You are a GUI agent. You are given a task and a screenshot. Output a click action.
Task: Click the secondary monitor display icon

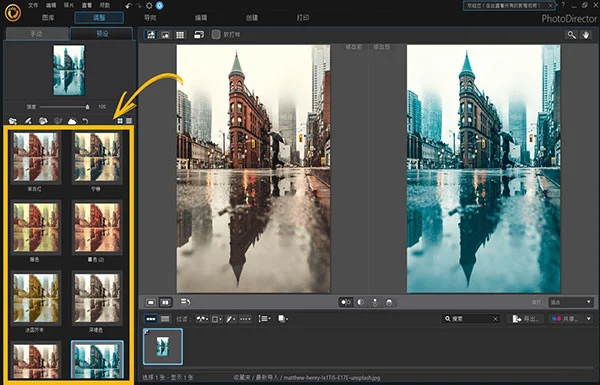click(199, 35)
